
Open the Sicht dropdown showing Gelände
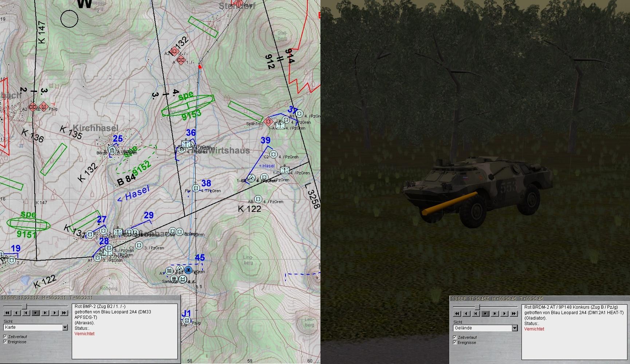point(515,328)
